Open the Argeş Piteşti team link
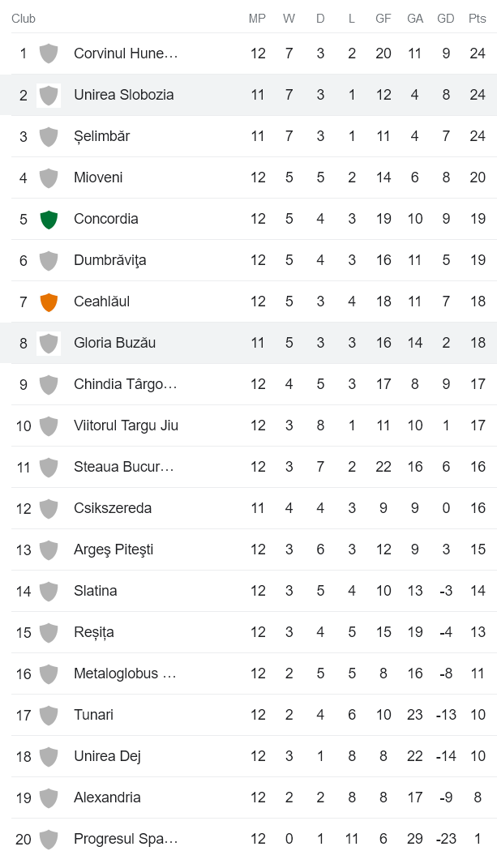The height and width of the screenshot is (868, 497). pos(113,549)
